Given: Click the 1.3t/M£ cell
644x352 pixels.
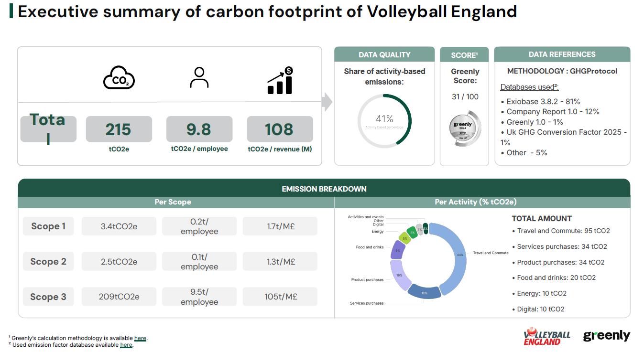Looking at the screenshot, I should pyautogui.click(x=280, y=261).
